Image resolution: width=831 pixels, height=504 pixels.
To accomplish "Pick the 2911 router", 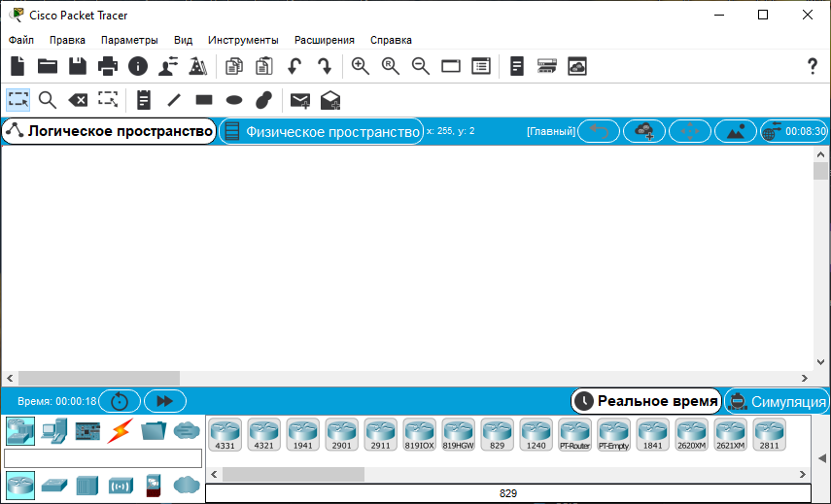I will [381, 435].
